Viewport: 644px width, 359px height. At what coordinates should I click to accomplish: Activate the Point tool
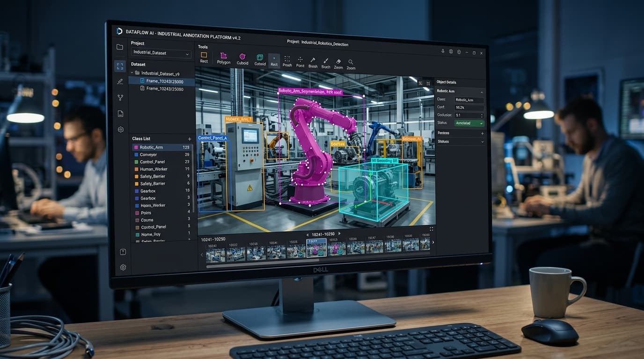[300, 62]
